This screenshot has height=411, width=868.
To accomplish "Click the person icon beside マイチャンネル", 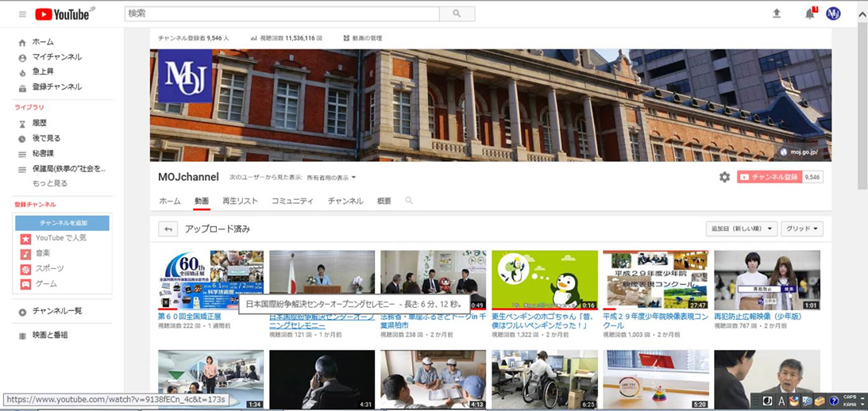I will 22,58.
